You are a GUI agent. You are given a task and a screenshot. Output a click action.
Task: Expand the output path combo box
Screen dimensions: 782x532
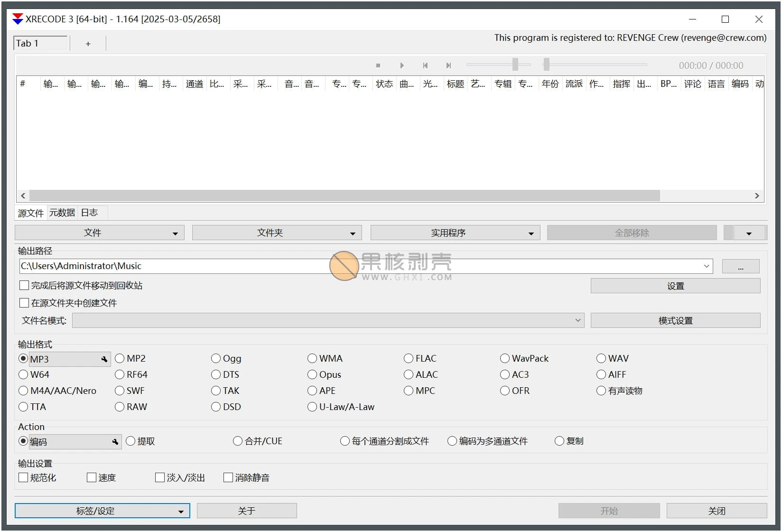(x=707, y=266)
